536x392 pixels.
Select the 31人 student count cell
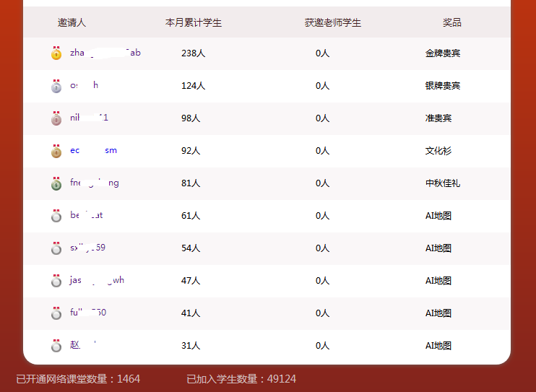click(191, 346)
